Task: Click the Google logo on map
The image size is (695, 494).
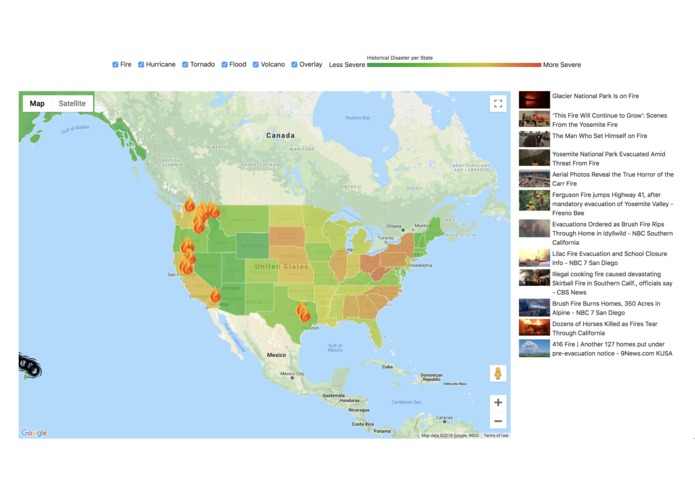Action: [x=34, y=432]
